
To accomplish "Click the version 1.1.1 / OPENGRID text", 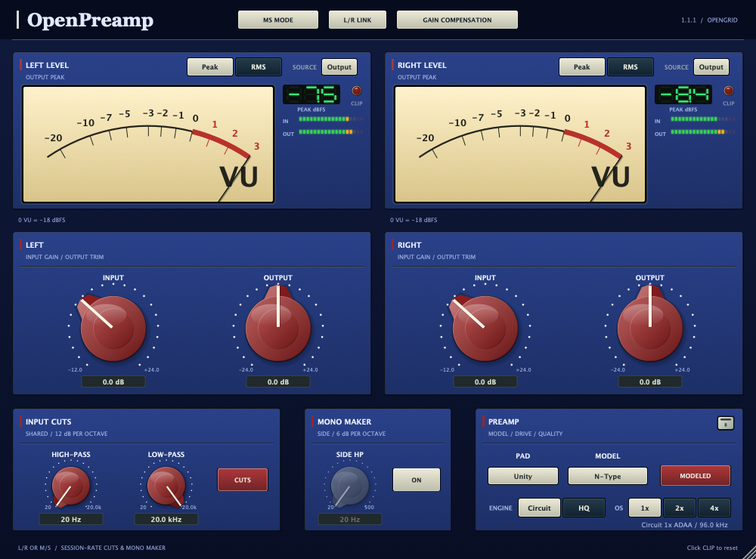I will [709, 20].
